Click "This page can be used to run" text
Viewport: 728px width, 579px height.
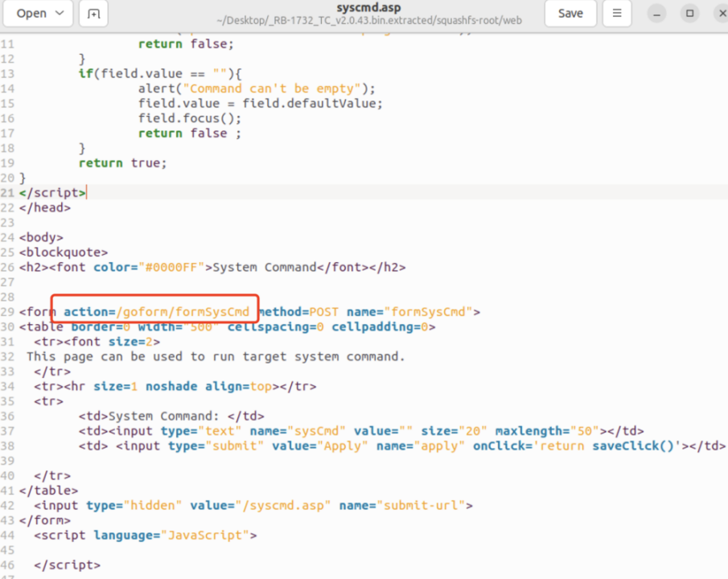pyautogui.click(x=130, y=356)
